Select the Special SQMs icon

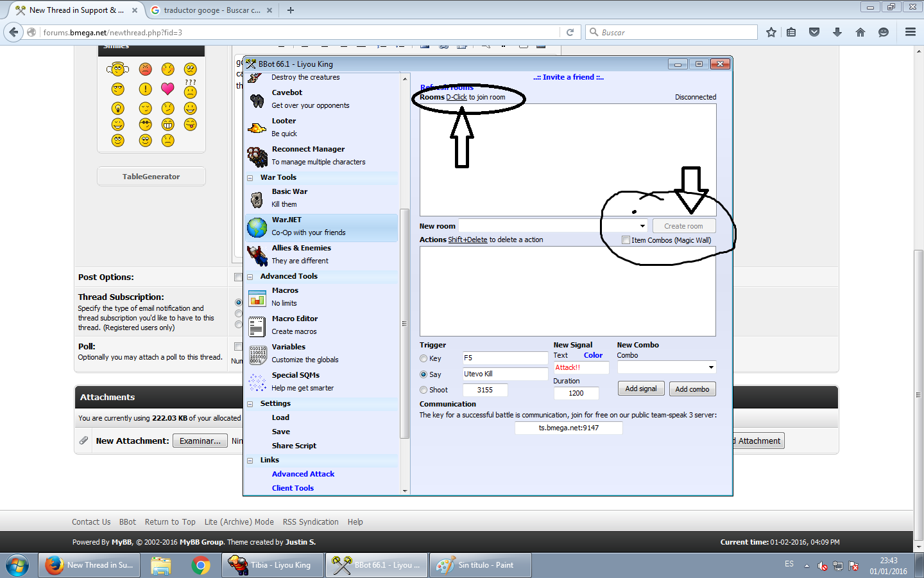pyautogui.click(x=257, y=382)
